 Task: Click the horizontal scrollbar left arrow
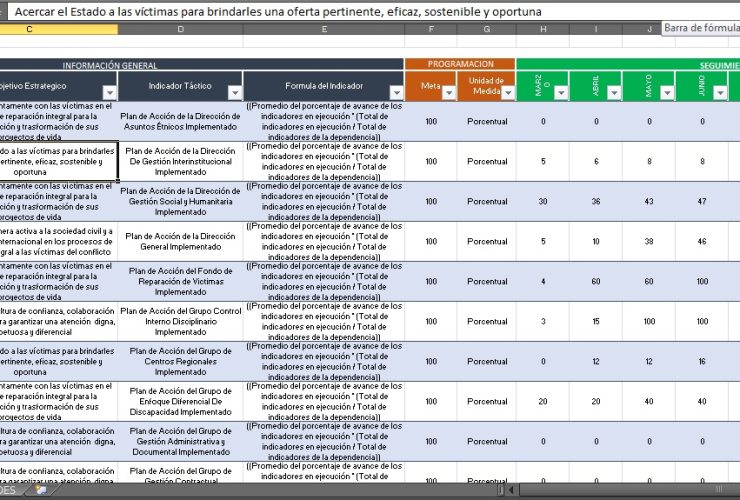click(x=511, y=490)
